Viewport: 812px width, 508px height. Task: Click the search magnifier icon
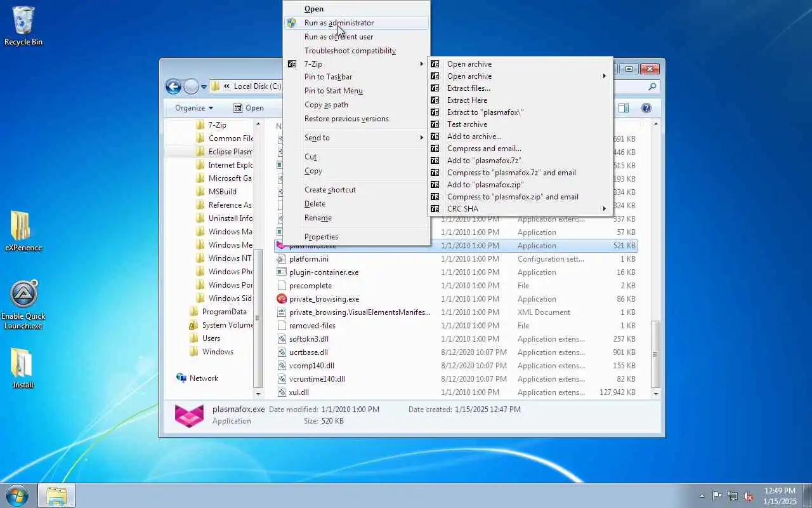652,86
